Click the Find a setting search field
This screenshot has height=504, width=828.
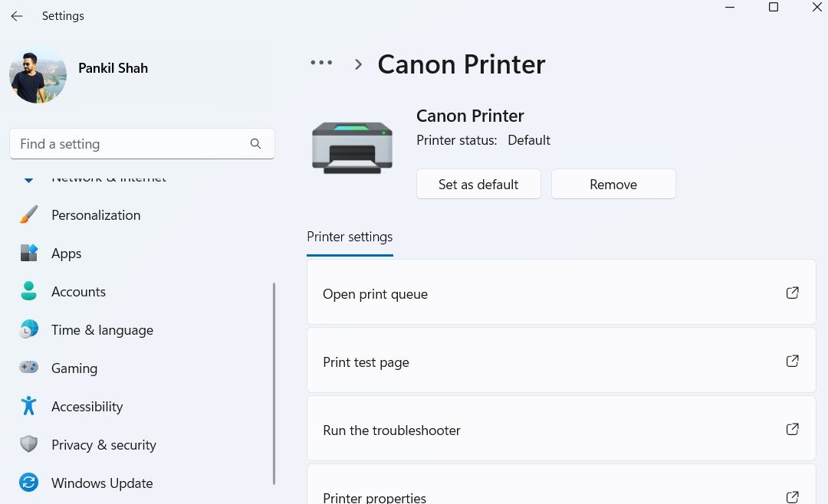[x=130, y=144]
